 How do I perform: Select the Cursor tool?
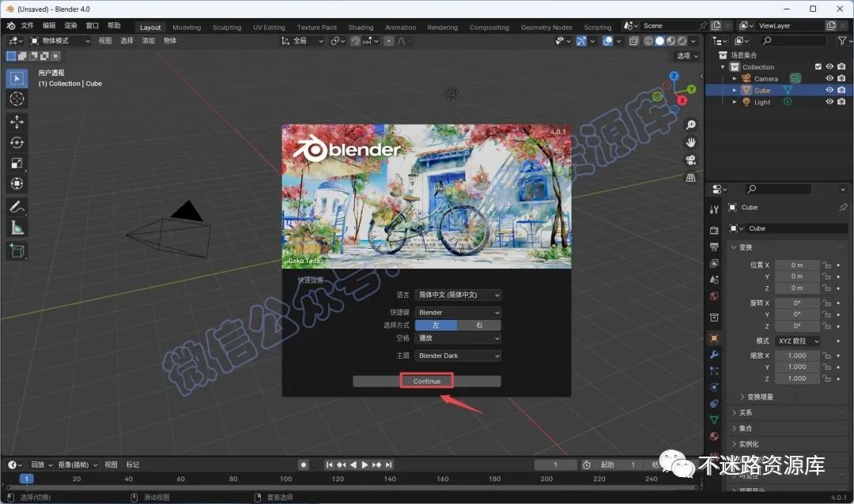point(17,99)
